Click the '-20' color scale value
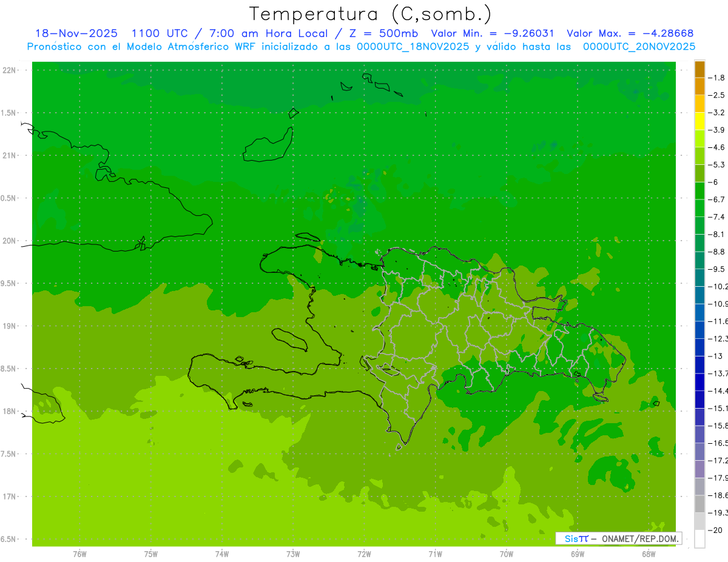Image resolution: width=728 pixels, height=562 pixels. click(x=715, y=530)
